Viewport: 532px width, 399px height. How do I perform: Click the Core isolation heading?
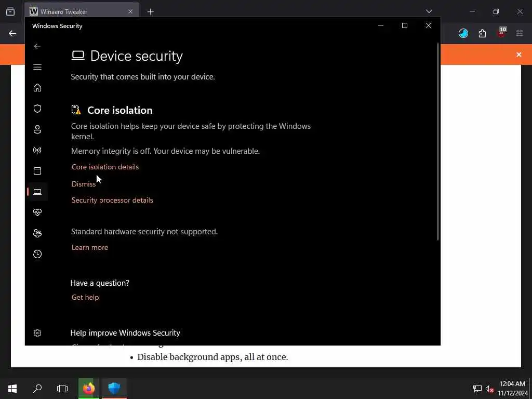pyautogui.click(x=120, y=110)
